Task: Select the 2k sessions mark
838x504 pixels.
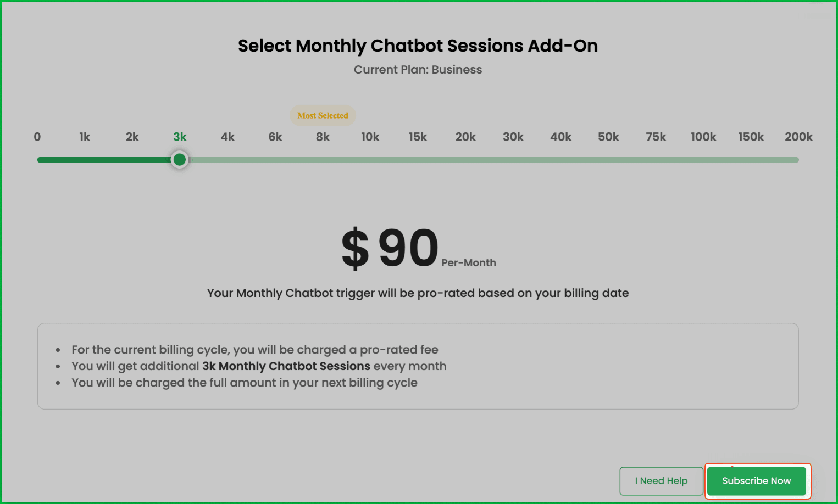Action: [132, 137]
